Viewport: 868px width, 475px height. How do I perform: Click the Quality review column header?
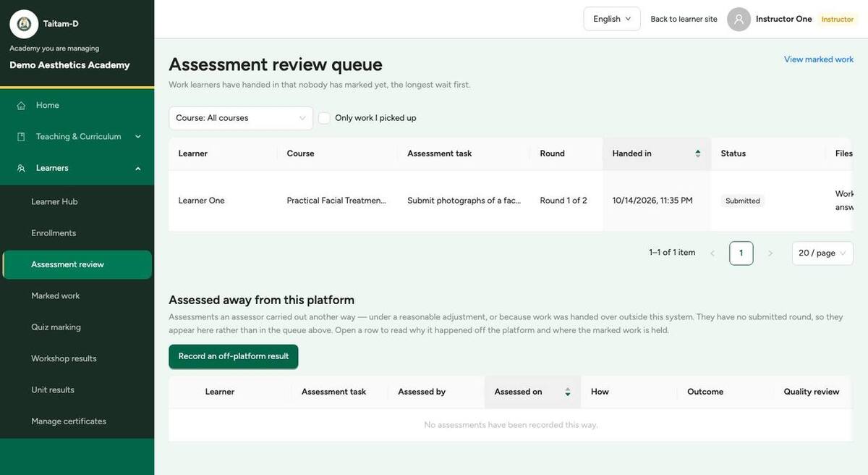click(813, 392)
